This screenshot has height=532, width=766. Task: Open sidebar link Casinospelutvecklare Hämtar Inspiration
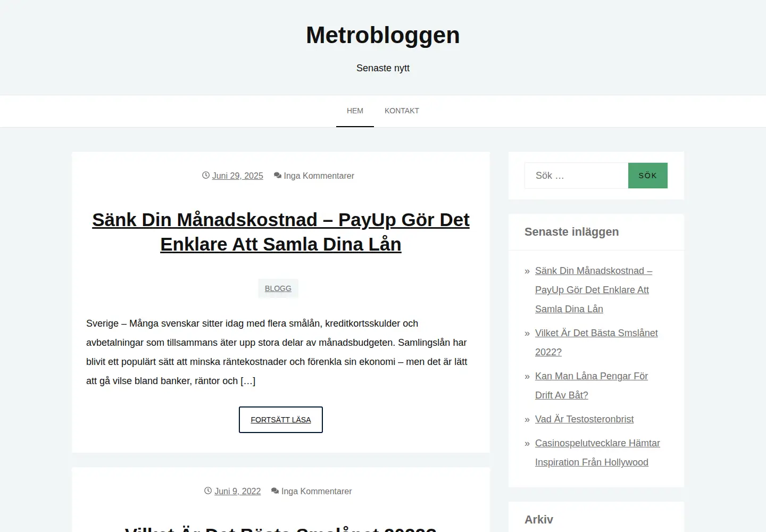pyautogui.click(x=597, y=453)
